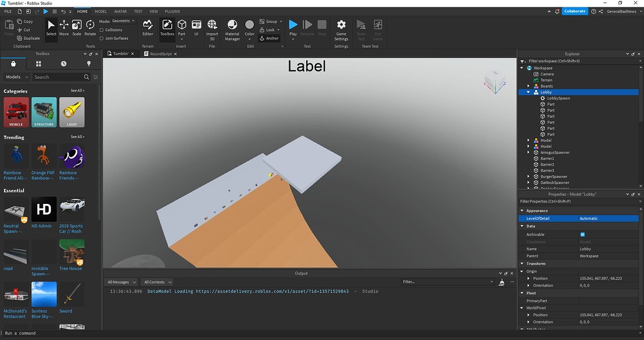
Task: Duplicate the selected object
Action: (29, 38)
